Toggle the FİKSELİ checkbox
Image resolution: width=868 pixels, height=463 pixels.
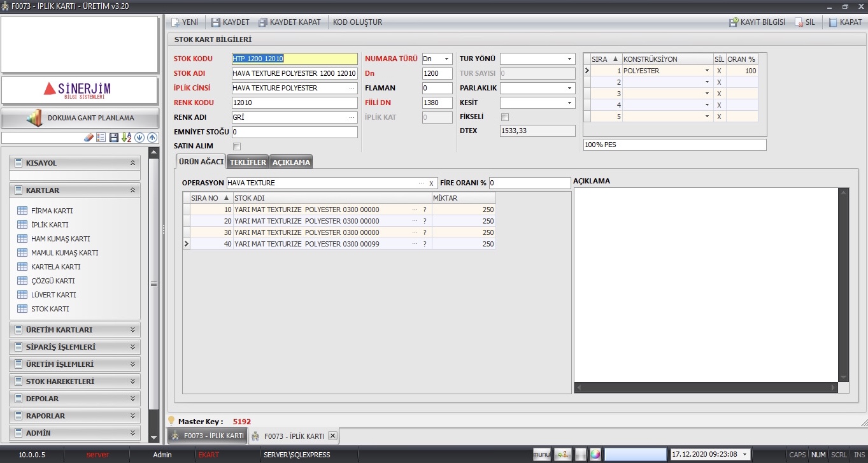tap(505, 117)
